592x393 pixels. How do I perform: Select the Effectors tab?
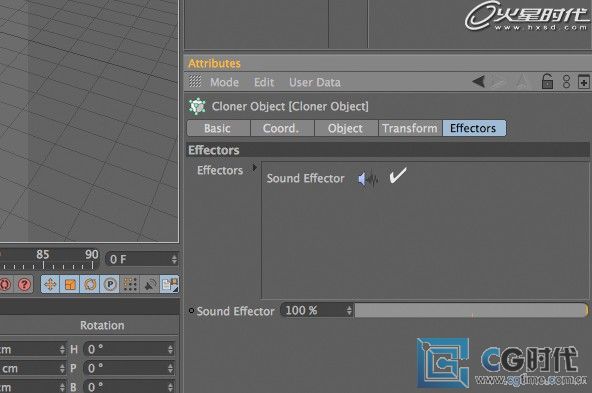(x=474, y=128)
